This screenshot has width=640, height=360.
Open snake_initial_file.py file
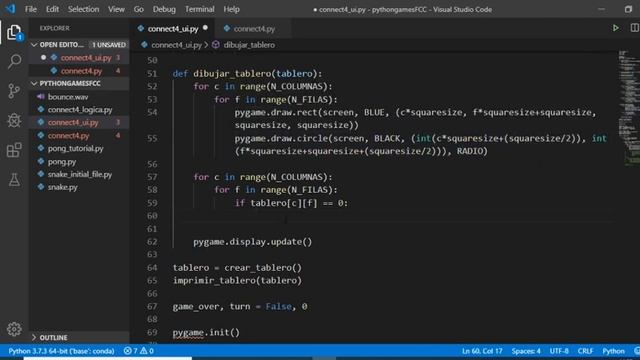pyautogui.click(x=79, y=174)
